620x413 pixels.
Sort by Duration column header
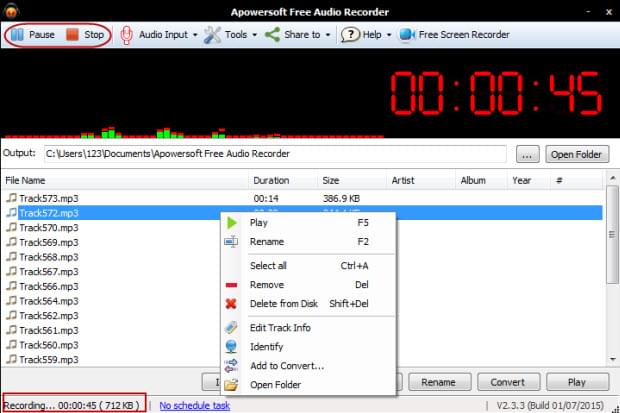coord(283,180)
